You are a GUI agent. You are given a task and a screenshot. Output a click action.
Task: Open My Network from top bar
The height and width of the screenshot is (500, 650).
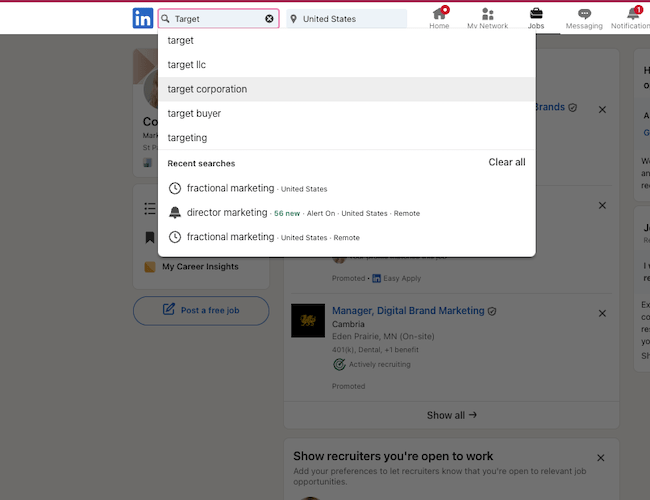(487, 18)
